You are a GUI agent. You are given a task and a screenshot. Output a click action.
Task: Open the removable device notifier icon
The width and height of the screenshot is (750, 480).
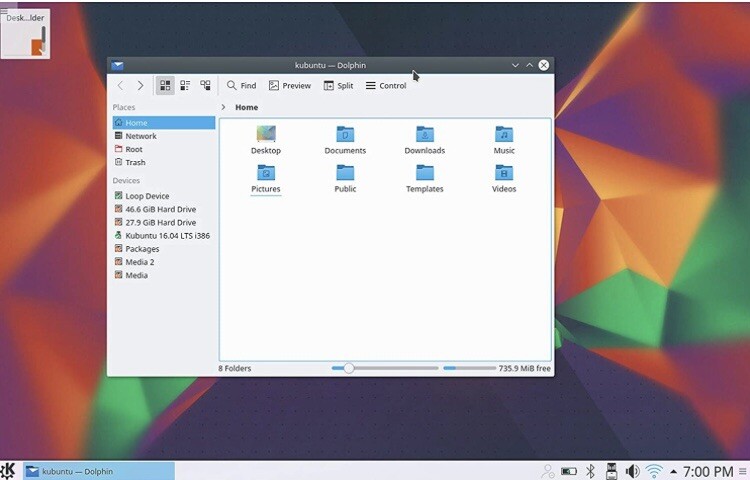611,471
